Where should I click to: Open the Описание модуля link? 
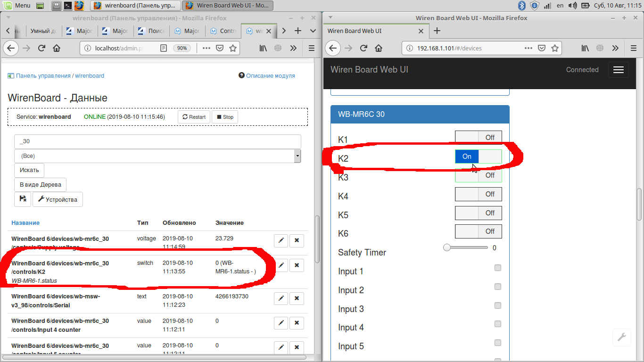[x=267, y=75]
